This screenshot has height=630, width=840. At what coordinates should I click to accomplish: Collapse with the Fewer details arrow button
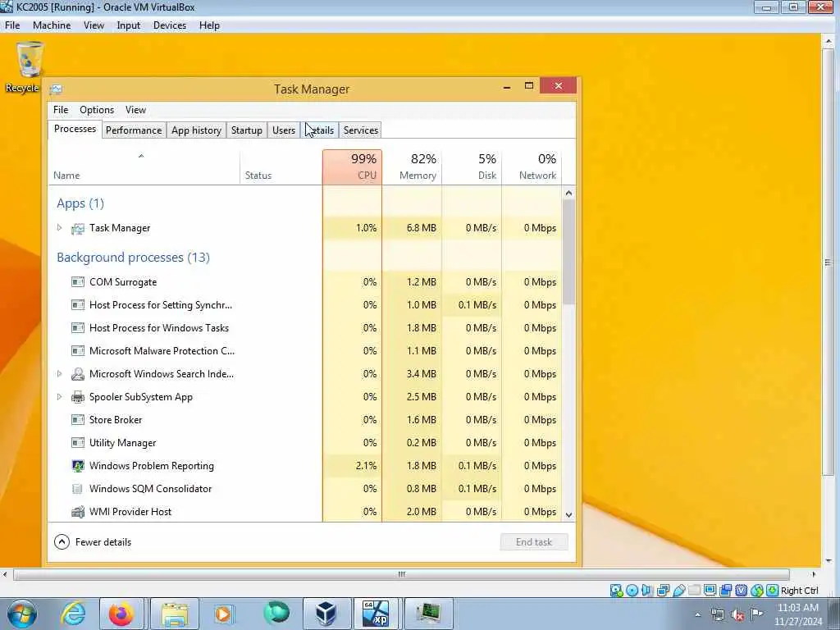pos(62,542)
